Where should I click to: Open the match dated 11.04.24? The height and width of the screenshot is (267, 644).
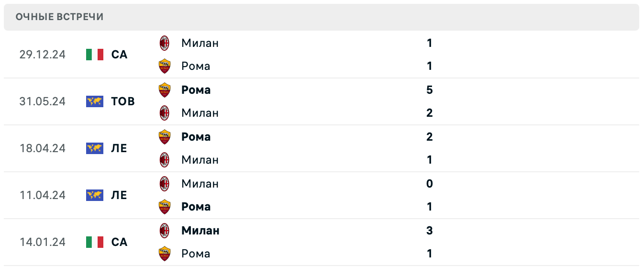43,195
